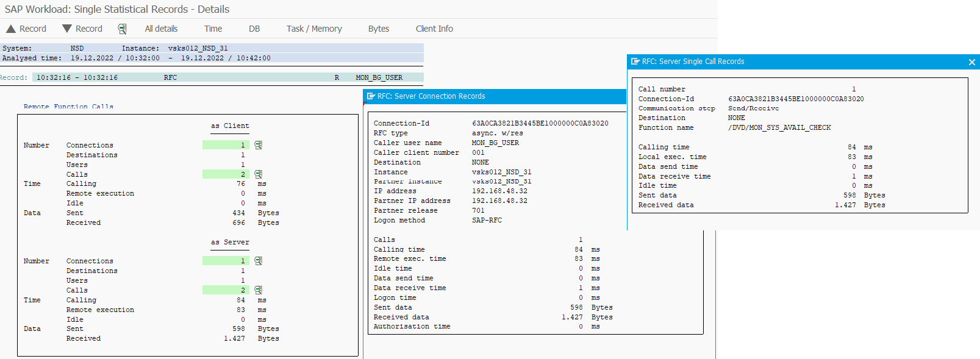Image resolution: width=980 pixels, height=359 pixels.
Task: Click RFC: Server Single Call Records title icon
Action: (635, 62)
